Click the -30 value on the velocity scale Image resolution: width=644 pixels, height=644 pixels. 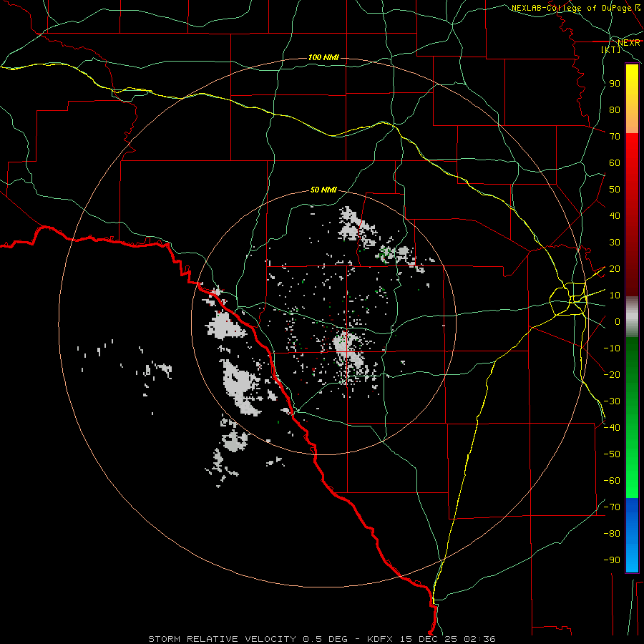(612, 401)
